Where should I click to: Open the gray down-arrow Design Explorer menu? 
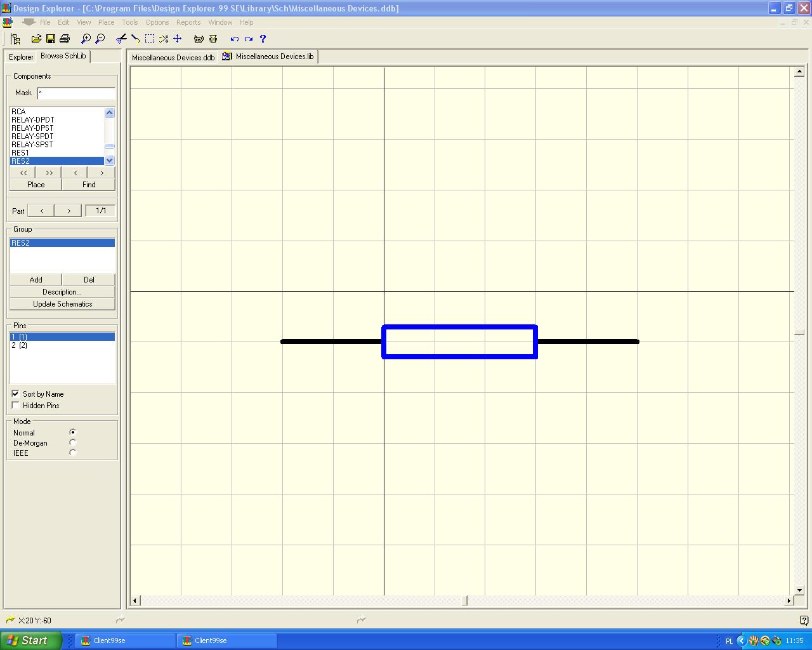coord(28,22)
